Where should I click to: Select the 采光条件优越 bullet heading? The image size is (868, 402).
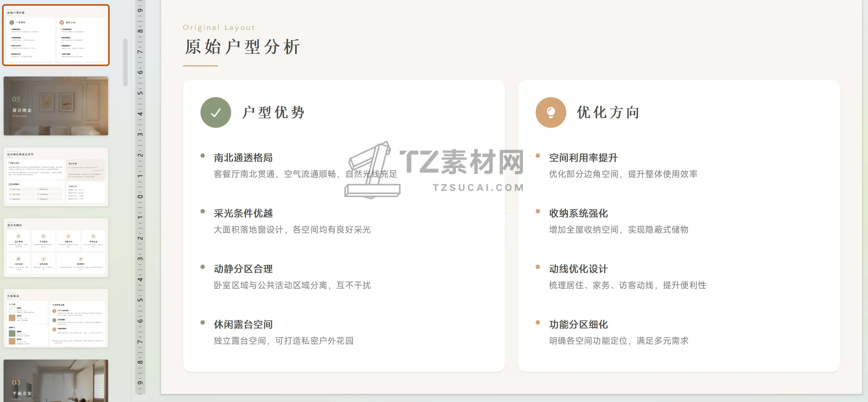click(243, 213)
